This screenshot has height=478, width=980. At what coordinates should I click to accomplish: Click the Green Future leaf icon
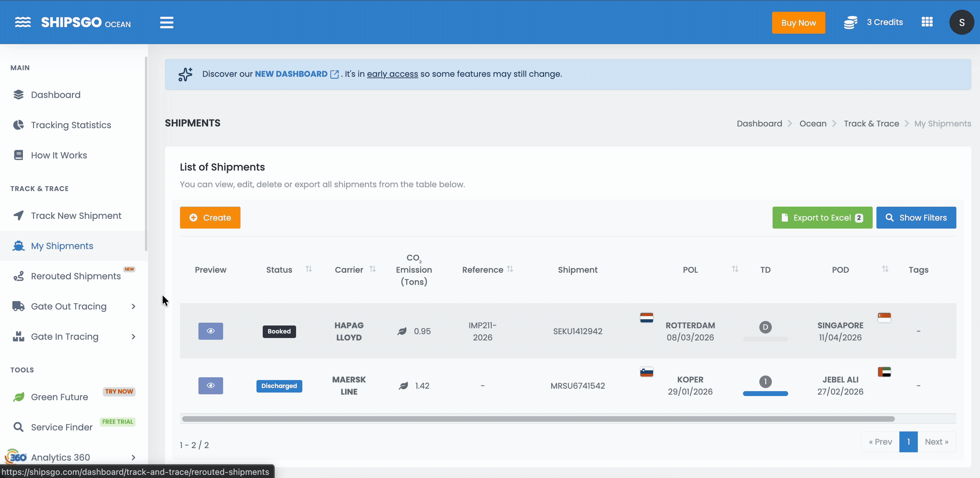[18, 397]
